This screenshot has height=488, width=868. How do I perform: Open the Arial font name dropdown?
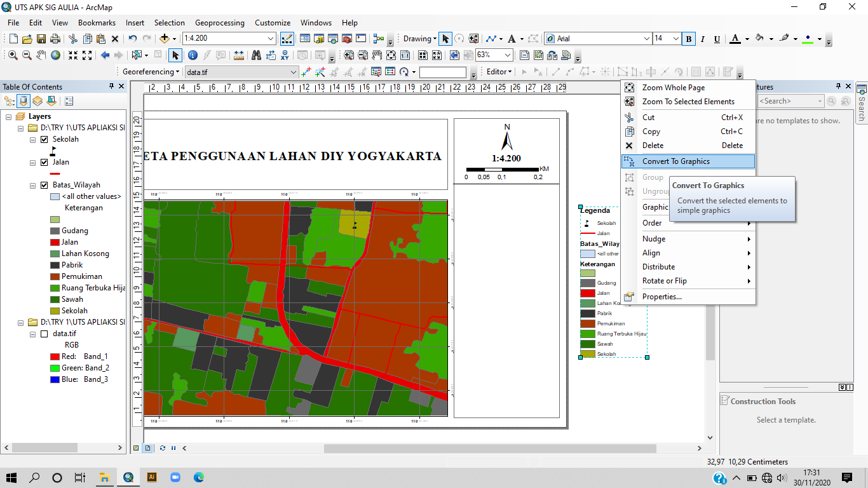point(647,39)
